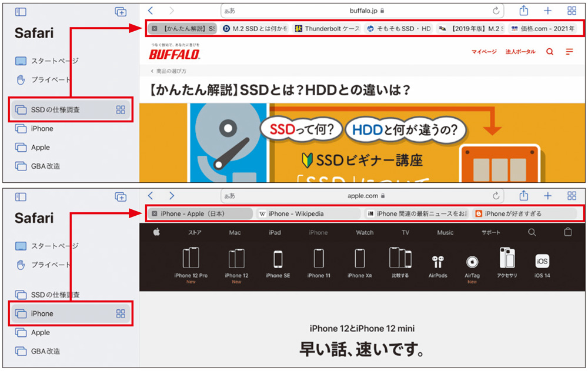Open the shopping bag on apple.com

click(x=568, y=232)
